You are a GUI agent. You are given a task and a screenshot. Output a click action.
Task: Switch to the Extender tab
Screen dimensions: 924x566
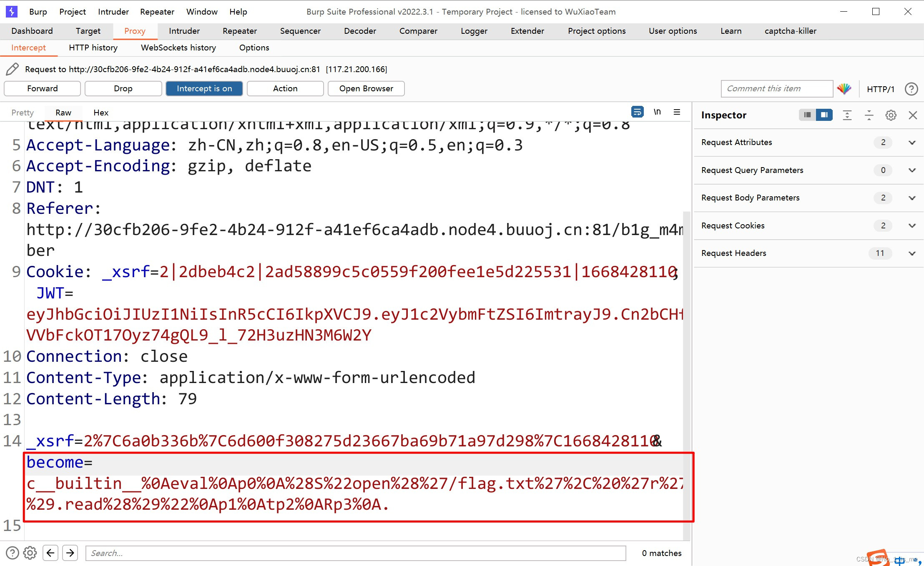click(x=527, y=31)
